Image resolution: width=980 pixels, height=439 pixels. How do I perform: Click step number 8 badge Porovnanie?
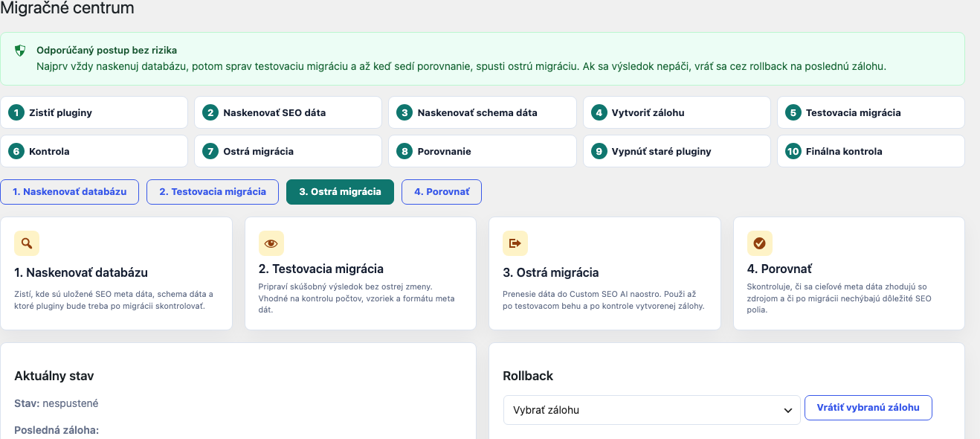coord(404,151)
